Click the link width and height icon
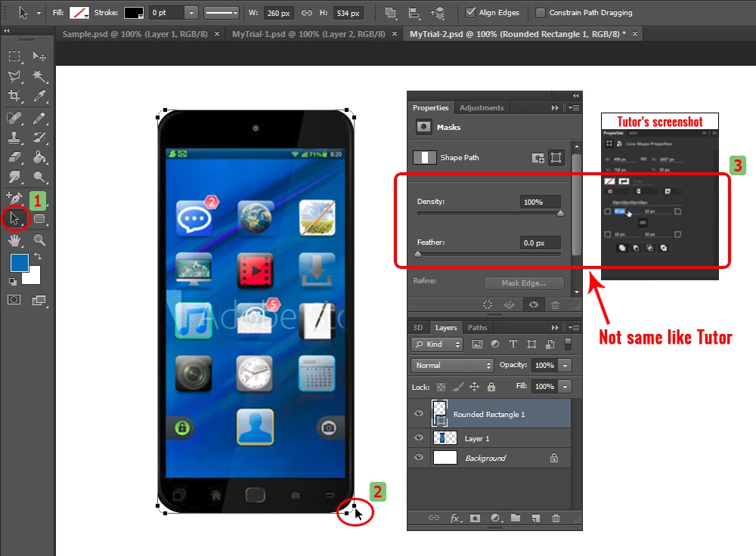The width and height of the screenshot is (756, 556). [307, 13]
